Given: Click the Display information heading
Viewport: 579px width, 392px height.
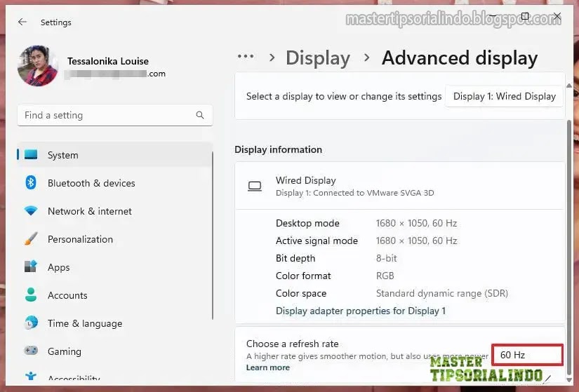Looking at the screenshot, I should 278,149.
